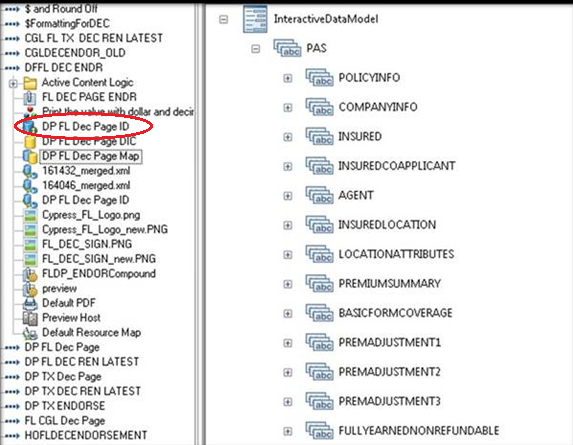The width and height of the screenshot is (573, 445).
Task: Select DP FL DEC REN LATEST project
Action: click(x=81, y=362)
